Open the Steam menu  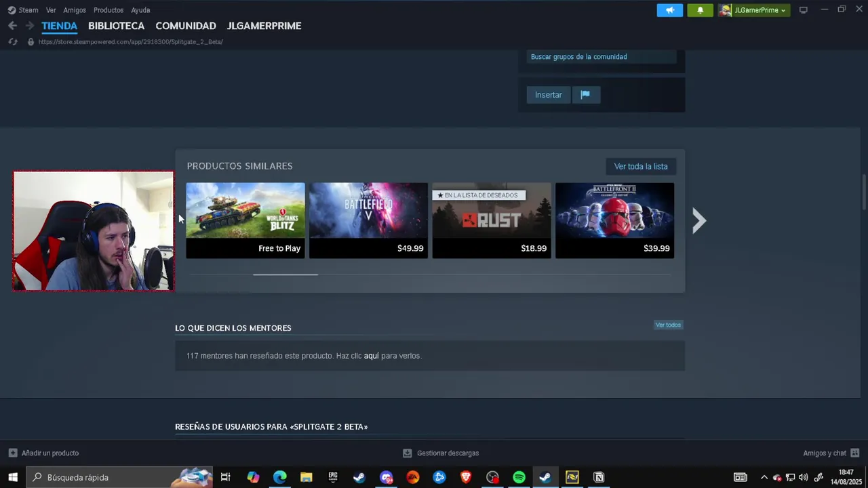click(x=23, y=10)
